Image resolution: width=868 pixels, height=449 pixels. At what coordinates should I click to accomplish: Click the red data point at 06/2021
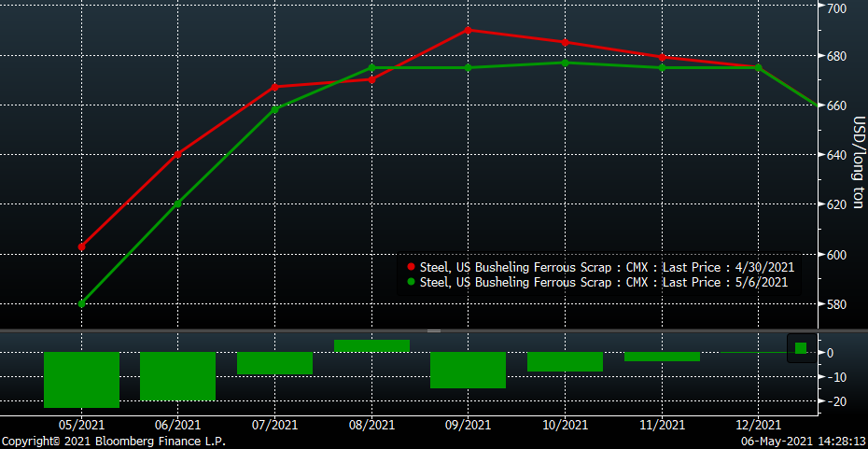[178, 154]
